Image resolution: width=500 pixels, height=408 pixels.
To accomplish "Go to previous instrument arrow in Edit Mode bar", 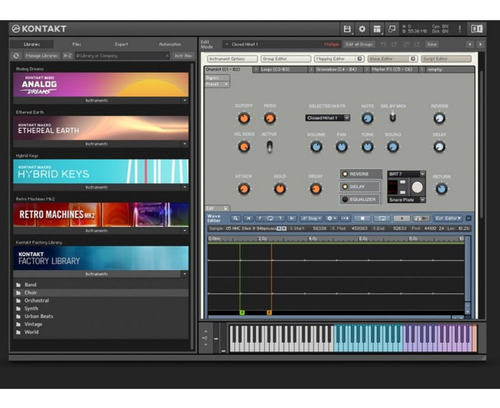I will [470, 44].
